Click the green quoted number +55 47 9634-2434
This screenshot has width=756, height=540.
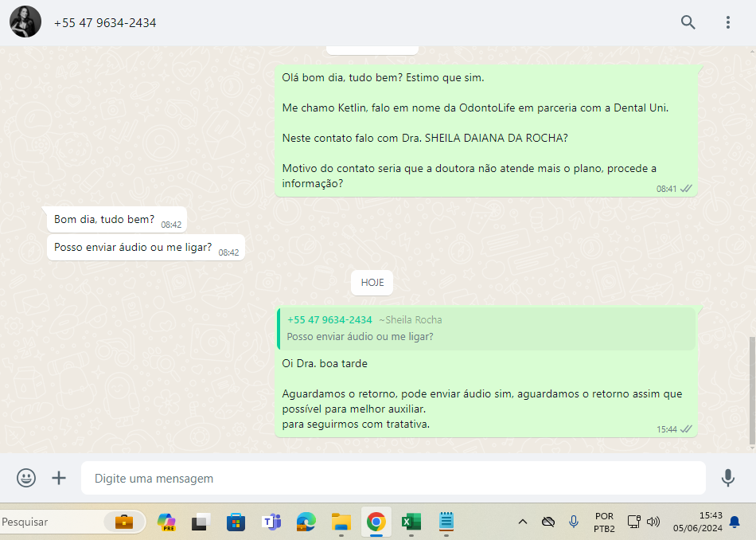(x=329, y=319)
